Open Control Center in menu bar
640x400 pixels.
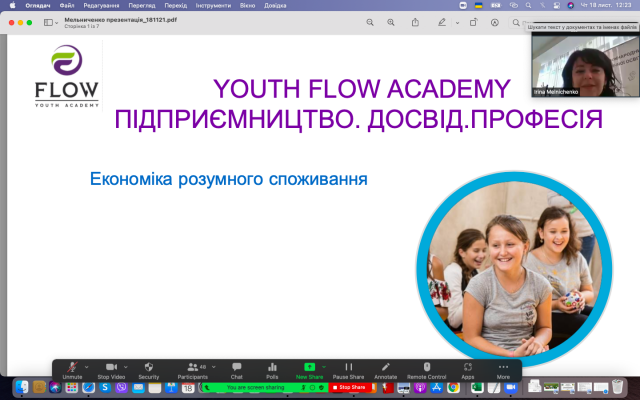coord(557,5)
